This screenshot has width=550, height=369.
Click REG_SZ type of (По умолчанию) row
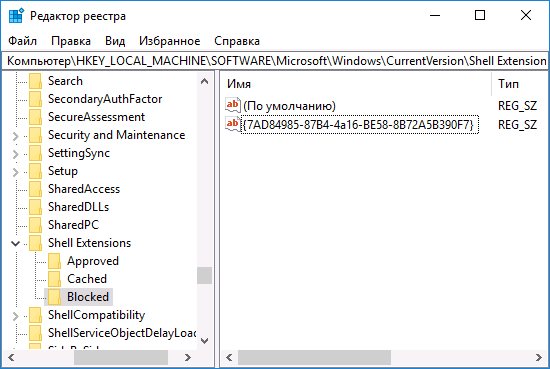point(517,106)
